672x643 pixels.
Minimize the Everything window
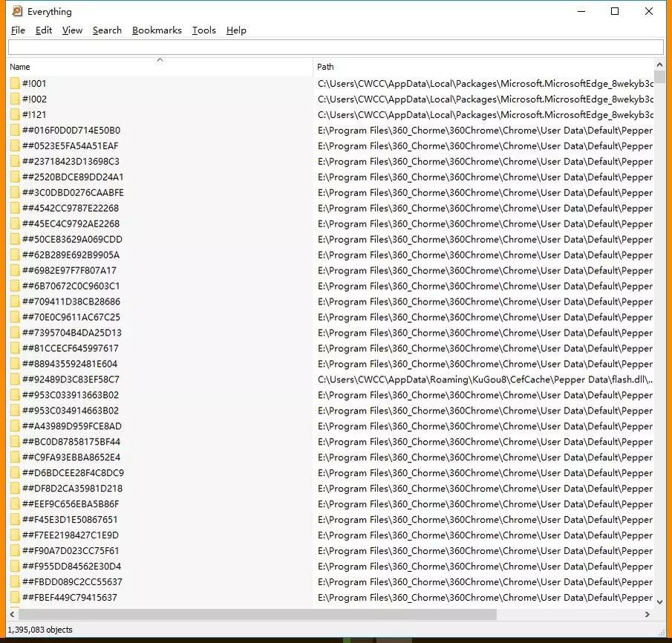(581, 11)
